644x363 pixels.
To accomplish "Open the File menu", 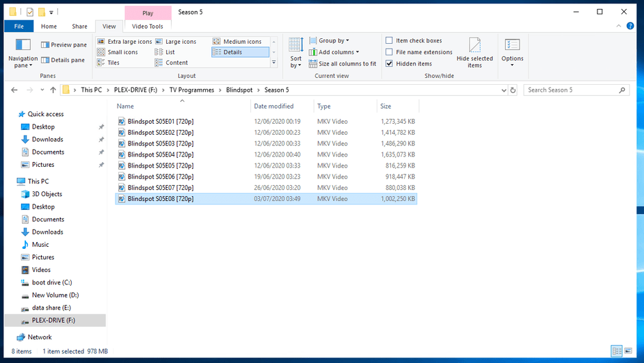I will pos(19,26).
